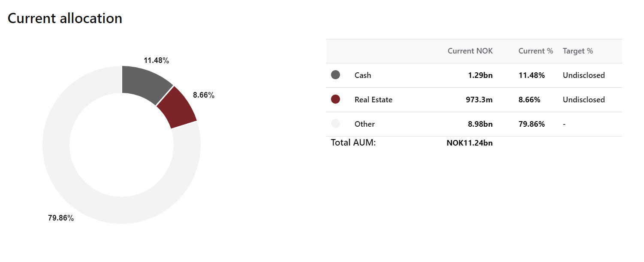
Task: Click the Target % column header
Action: [578, 51]
